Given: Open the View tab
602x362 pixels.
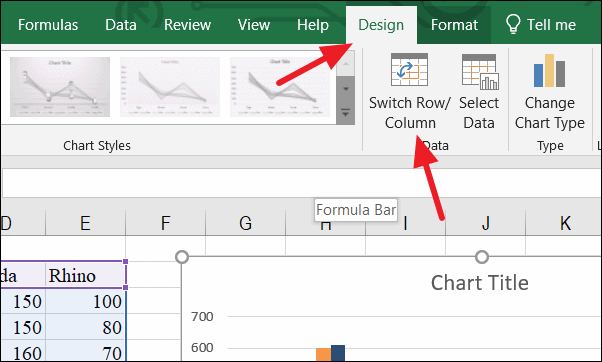Looking at the screenshot, I should (x=254, y=25).
